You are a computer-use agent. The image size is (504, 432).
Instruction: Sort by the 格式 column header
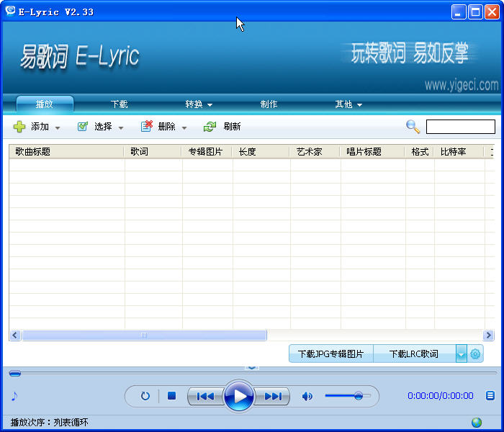pyautogui.click(x=419, y=151)
